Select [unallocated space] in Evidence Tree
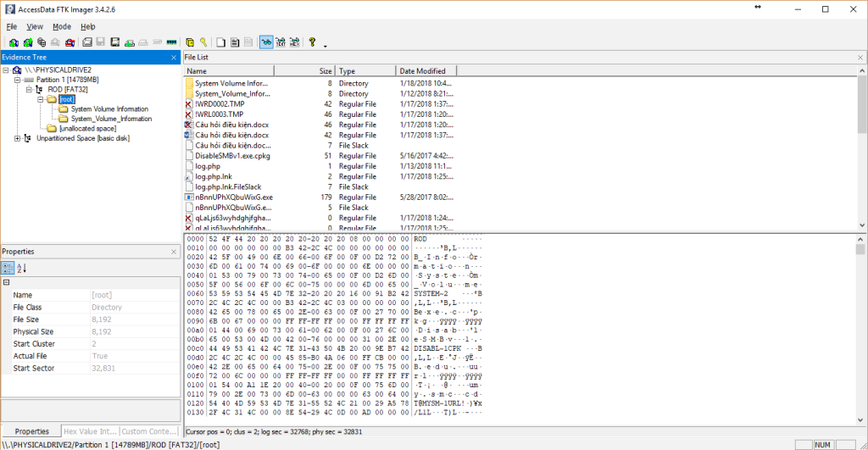Image resolution: width=868 pixels, height=450 pixels. pyautogui.click(x=88, y=129)
